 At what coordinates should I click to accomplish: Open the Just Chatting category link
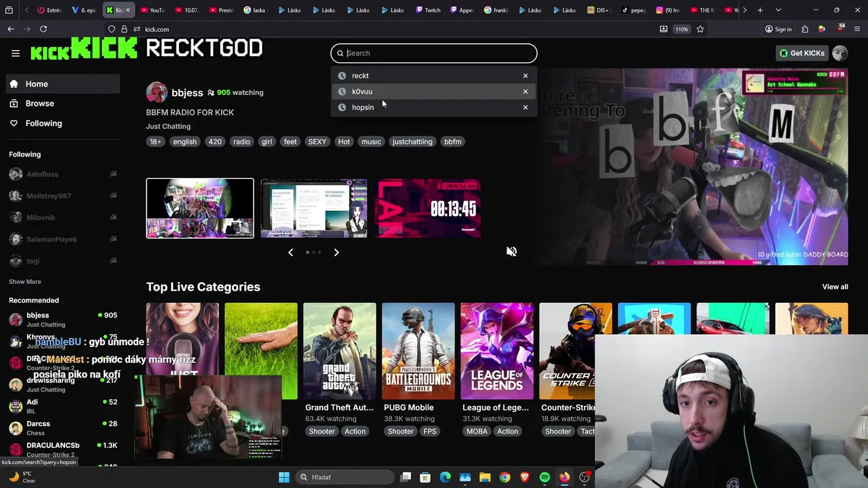pos(168,126)
